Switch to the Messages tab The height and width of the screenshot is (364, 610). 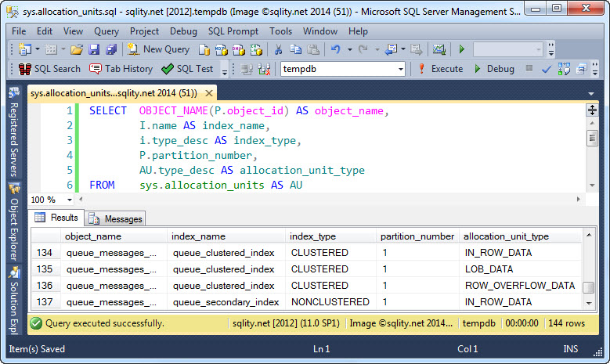116,219
